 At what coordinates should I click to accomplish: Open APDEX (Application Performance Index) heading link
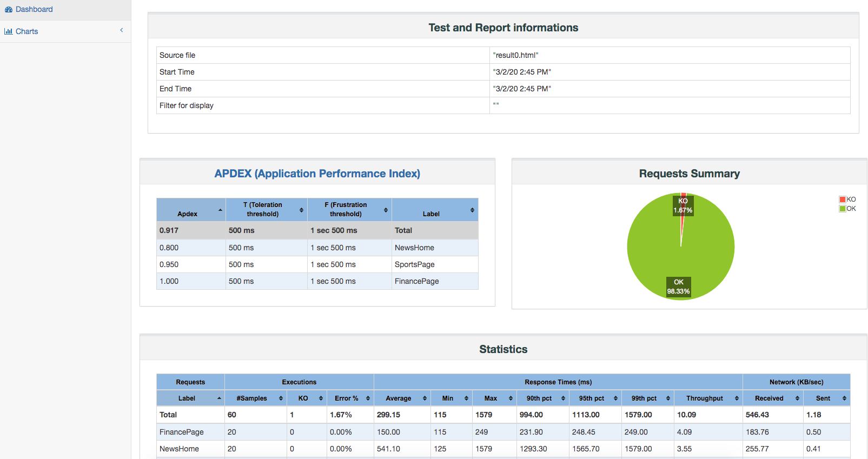pos(317,174)
